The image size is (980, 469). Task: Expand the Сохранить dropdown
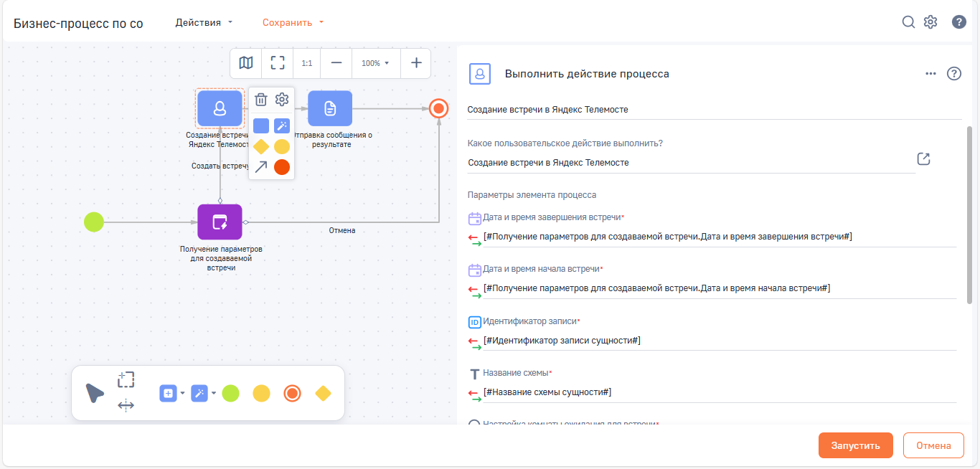click(x=291, y=22)
